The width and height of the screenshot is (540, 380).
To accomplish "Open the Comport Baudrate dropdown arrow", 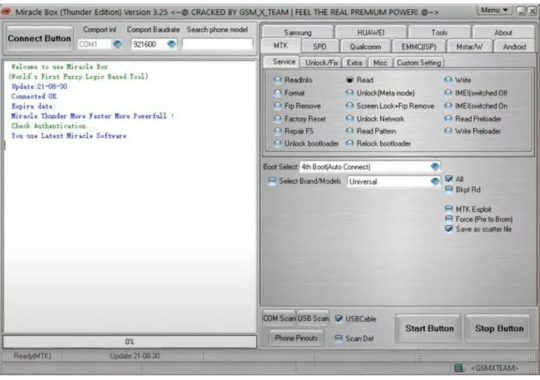I will point(171,44).
